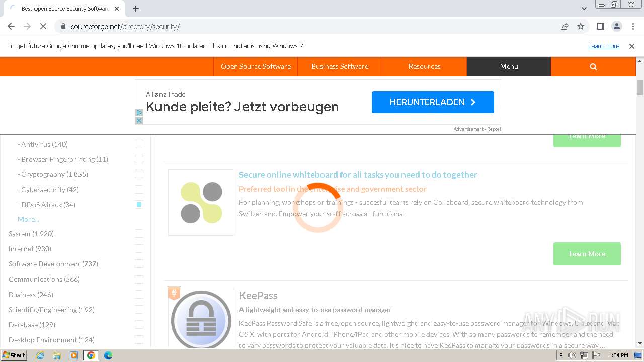This screenshot has width=644, height=362.
Task: Click the scrollbar down arrow
Action: pos(640,343)
